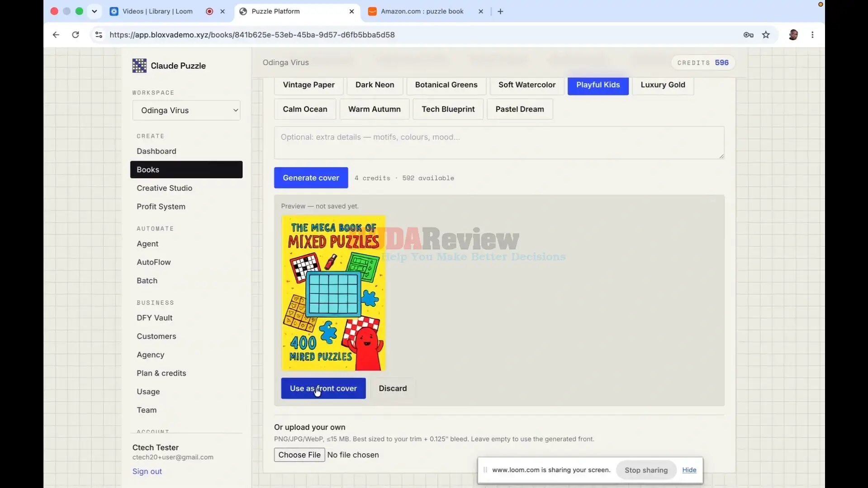
Task: Select the Pastel Dream style
Action: (520, 109)
